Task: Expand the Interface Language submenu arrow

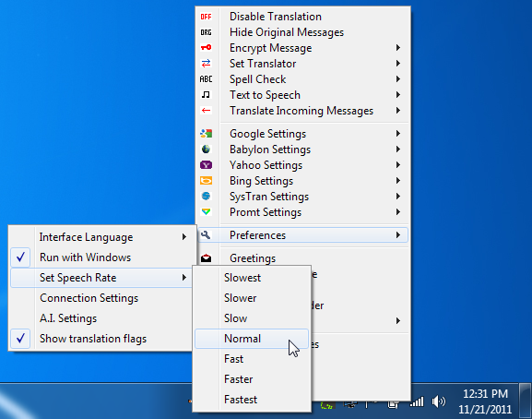Action: click(x=184, y=236)
